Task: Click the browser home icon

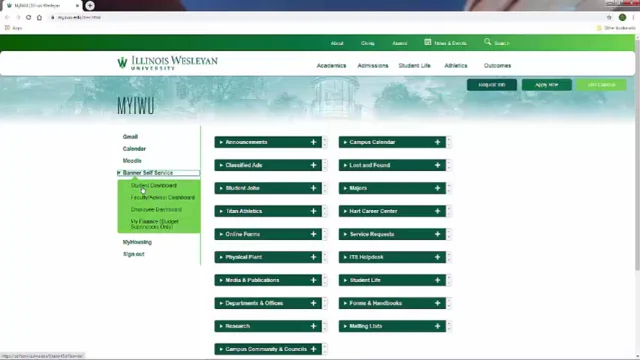Action: tap(39, 18)
